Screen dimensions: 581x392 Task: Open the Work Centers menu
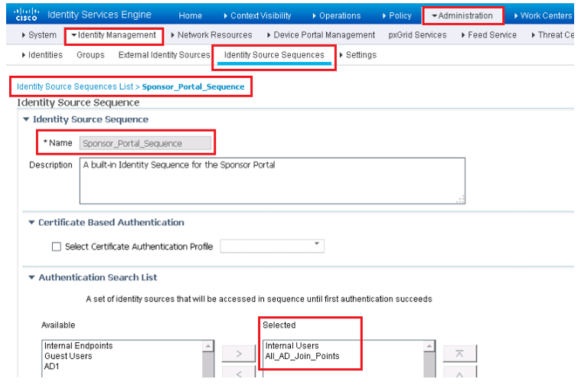coord(543,15)
